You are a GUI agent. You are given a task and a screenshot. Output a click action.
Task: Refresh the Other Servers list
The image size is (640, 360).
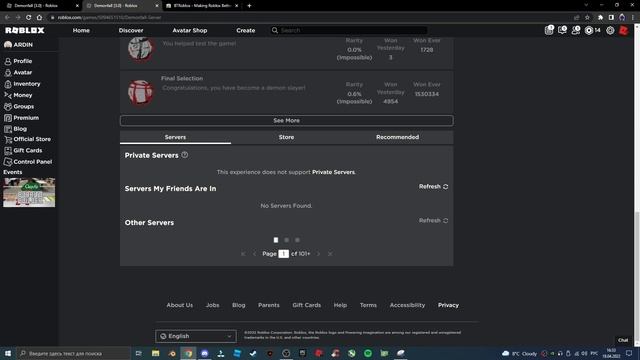click(433, 220)
